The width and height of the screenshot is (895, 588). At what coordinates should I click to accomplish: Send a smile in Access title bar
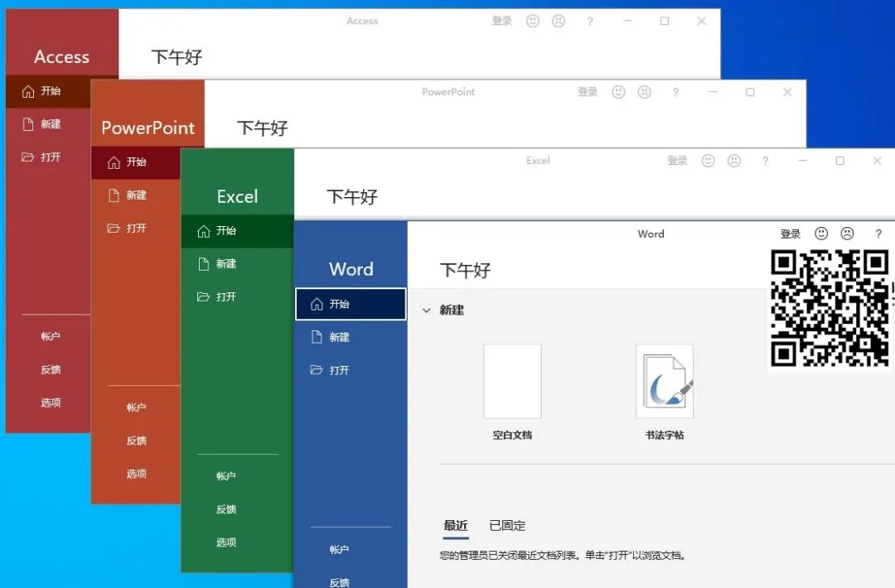click(x=533, y=21)
